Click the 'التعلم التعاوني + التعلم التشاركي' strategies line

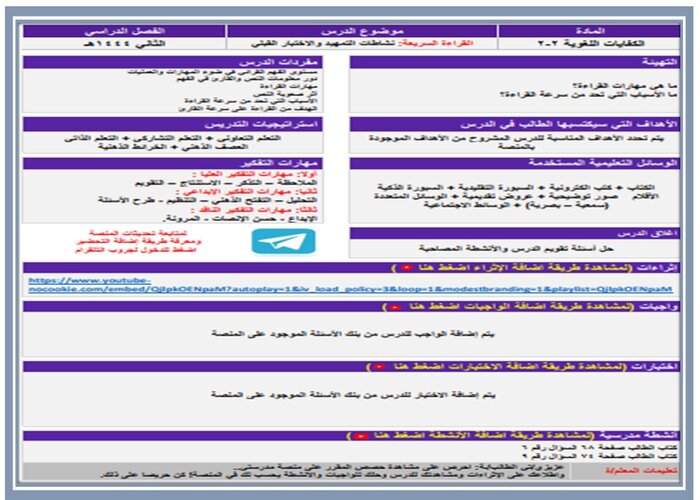click(172, 138)
